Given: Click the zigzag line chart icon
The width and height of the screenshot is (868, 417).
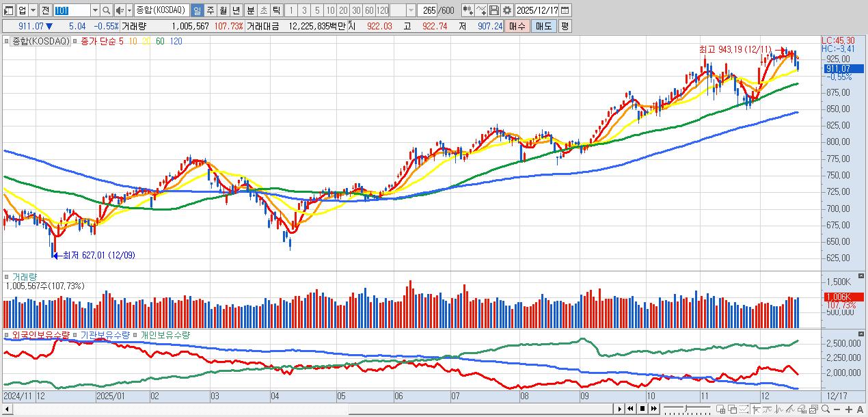Looking at the screenshot, I should (x=779, y=409).
